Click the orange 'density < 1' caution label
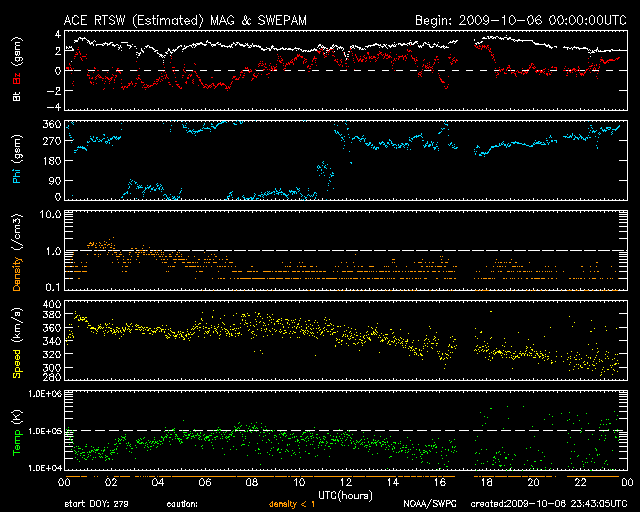 click(292, 504)
